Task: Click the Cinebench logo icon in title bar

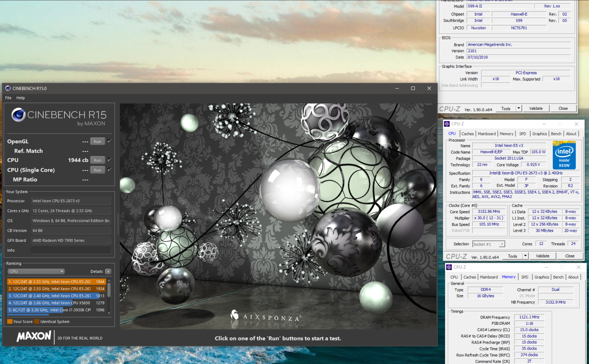Action: 8,88
